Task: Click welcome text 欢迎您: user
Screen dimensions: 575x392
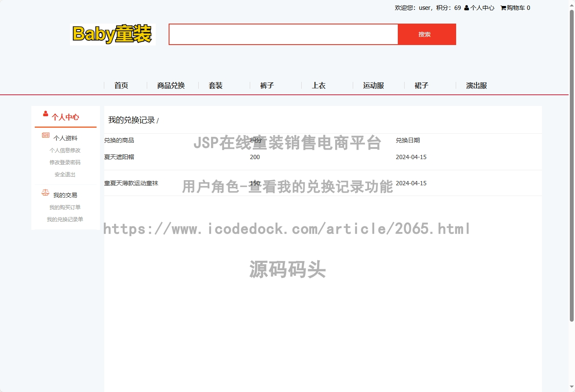Action: [x=413, y=8]
